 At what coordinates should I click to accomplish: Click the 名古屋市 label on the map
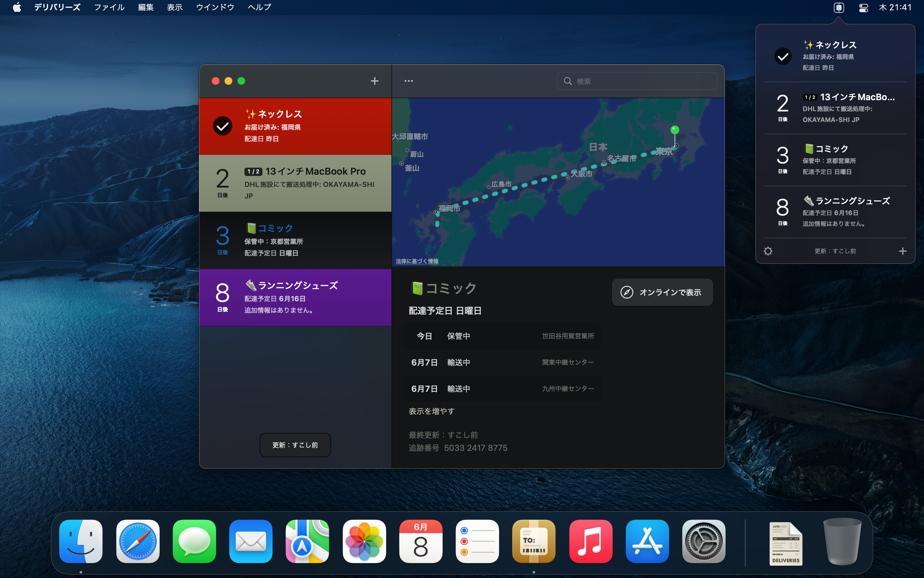(x=621, y=158)
